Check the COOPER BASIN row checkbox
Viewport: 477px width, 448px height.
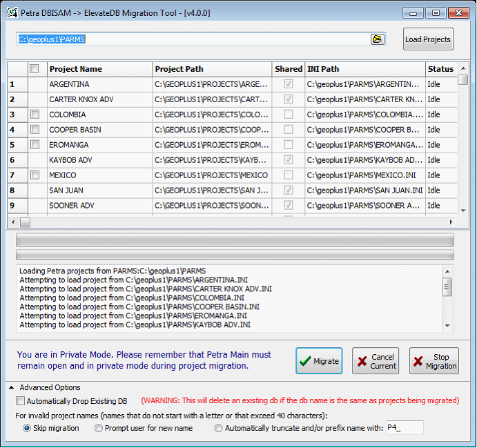[x=35, y=129]
